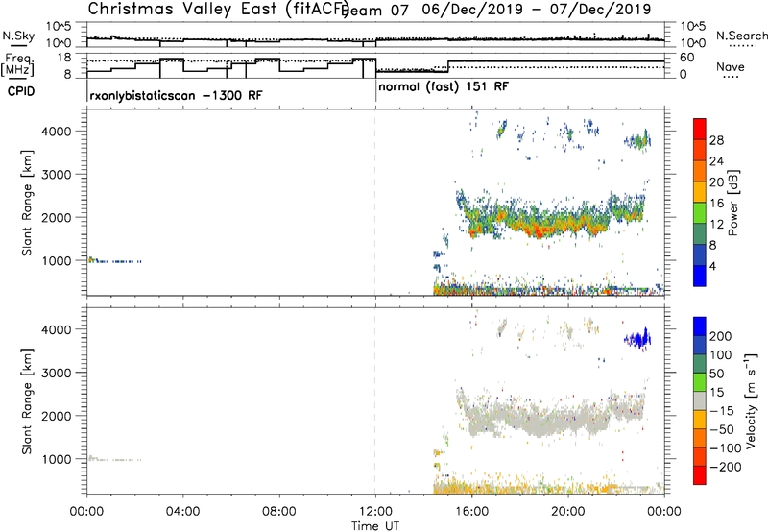Click the first 00:00 time tick label
This screenshot has width=768, height=532.
pos(86,512)
